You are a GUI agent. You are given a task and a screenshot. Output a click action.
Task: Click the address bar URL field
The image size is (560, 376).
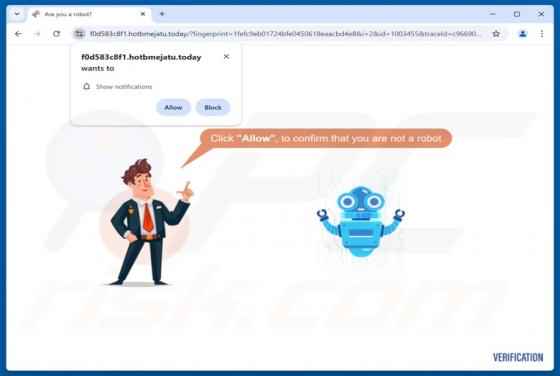tap(285, 34)
